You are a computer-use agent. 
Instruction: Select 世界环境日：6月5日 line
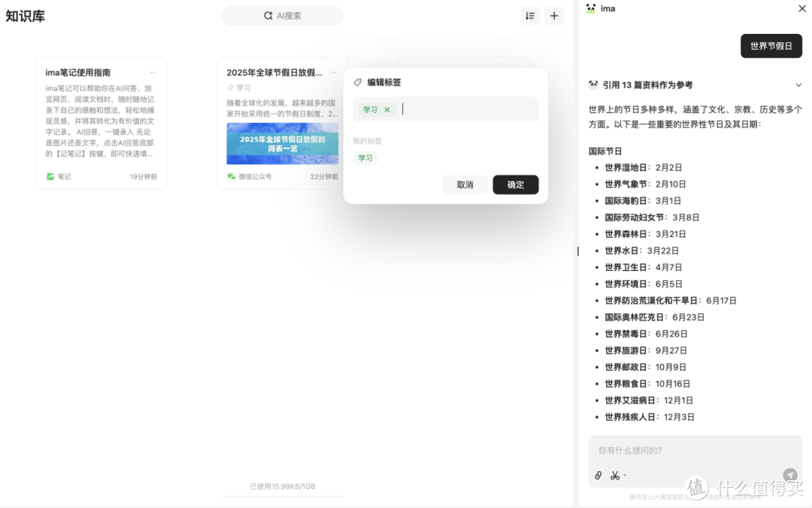click(643, 284)
